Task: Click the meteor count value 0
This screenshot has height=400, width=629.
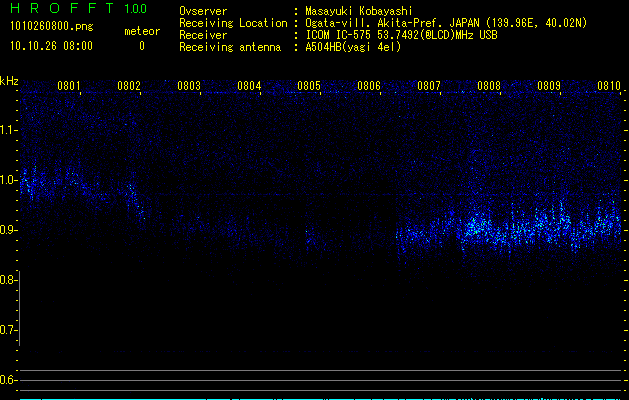Action: point(142,46)
